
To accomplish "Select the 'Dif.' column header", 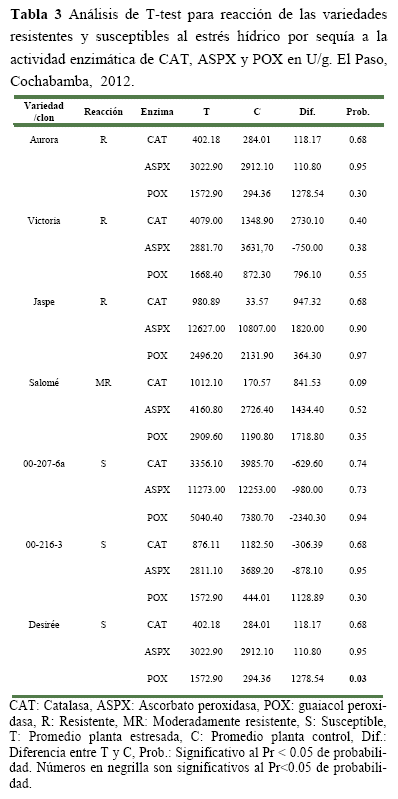I will tap(307, 112).
